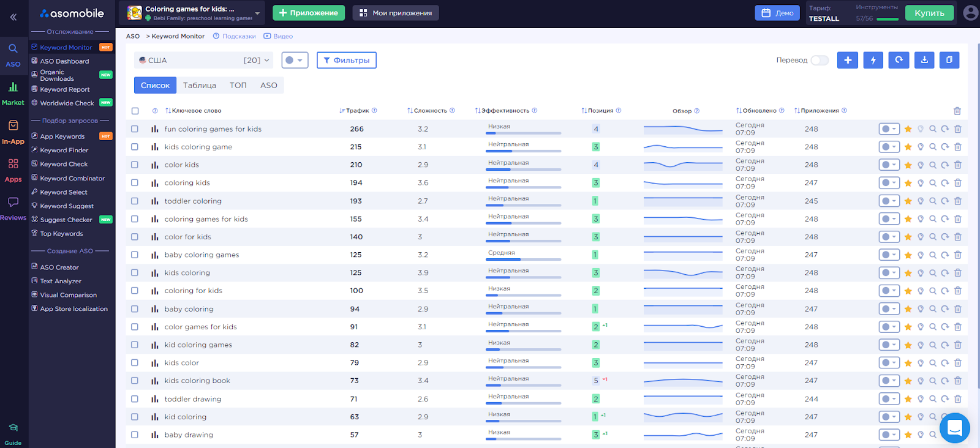Viewport: 980px width, 448px height.
Task: Click shield icon for 'coloring games for kids'
Action: 920,219
